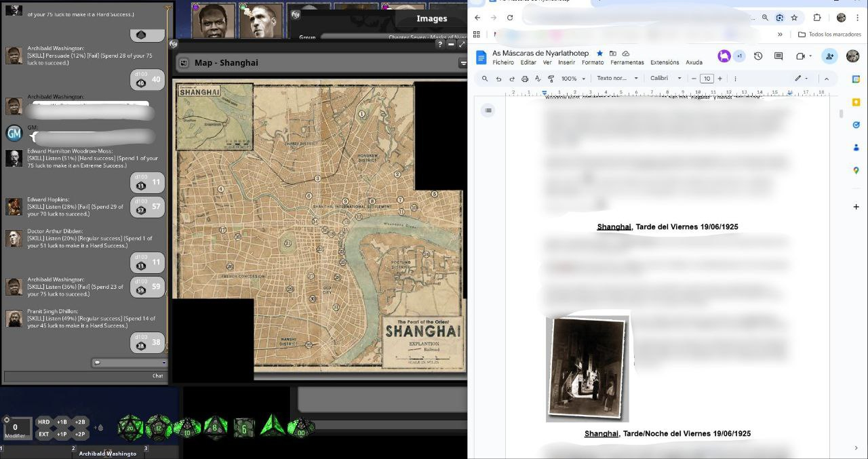Viewport: 868px width, 459px height.
Task: Open the Inserir menu
Action: [566, 62]
